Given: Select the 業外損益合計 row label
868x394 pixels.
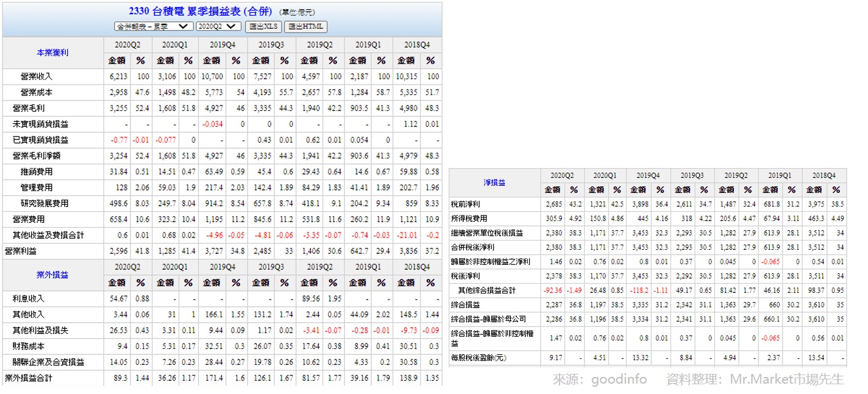Looking at the screenshot, I should (x=29, y=378).
